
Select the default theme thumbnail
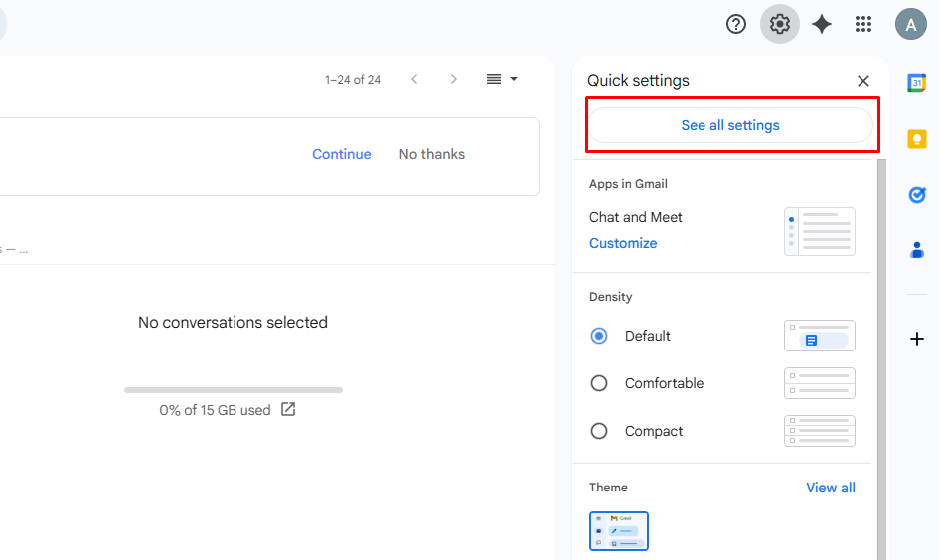point(618,531)
